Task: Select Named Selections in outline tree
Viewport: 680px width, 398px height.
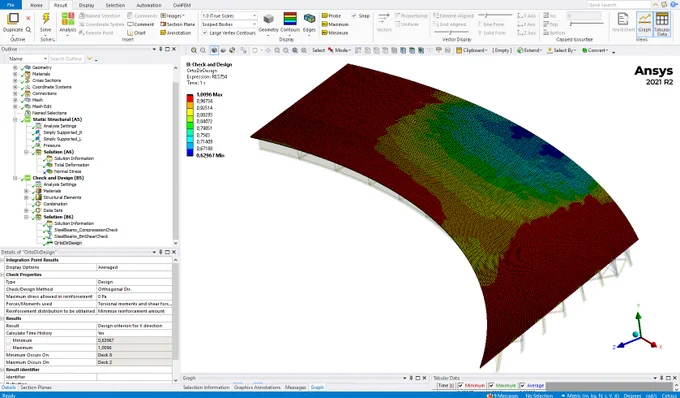Action: (49, 113)
